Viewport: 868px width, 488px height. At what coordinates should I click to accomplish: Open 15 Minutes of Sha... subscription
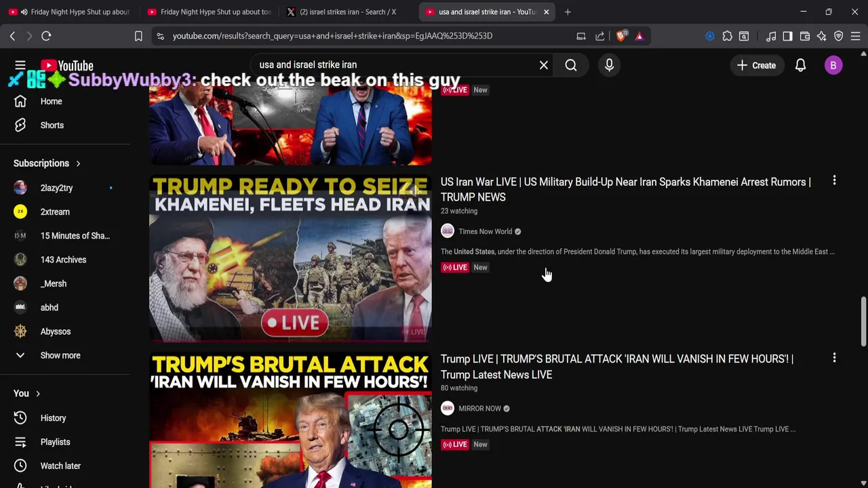(75, 236)
